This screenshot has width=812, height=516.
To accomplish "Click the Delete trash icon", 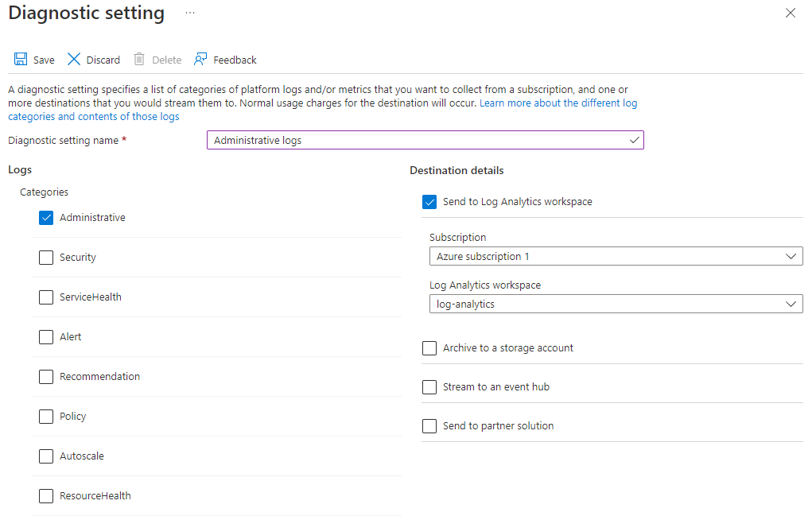I will [x=142, y=59].
